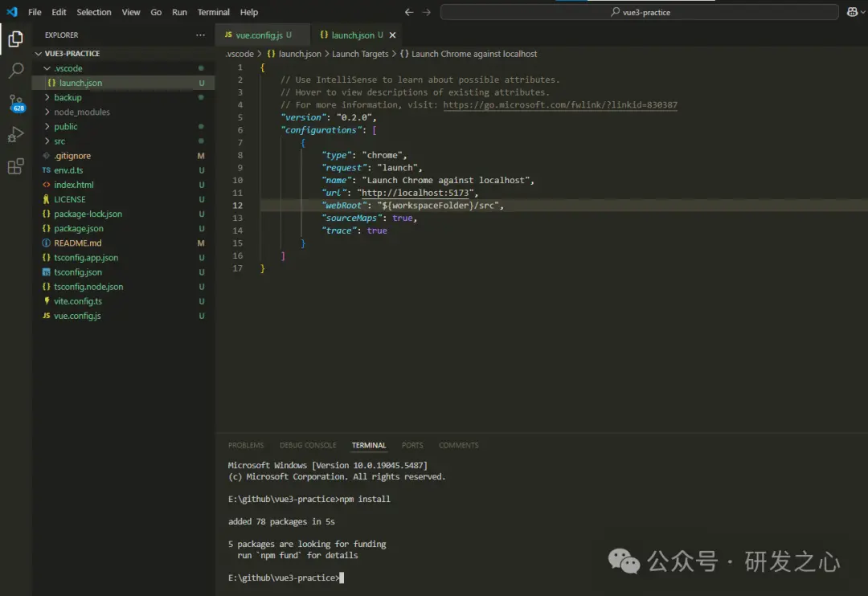
Task: Click the navigate back arrow
Action: tap(409, 12)
